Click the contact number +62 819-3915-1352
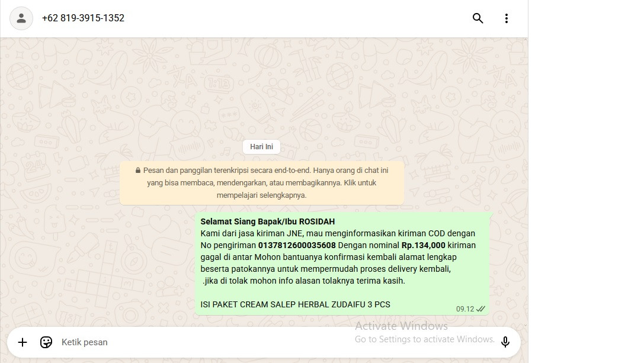This screenshot has height=363, width=644. (x=83, y=18)
